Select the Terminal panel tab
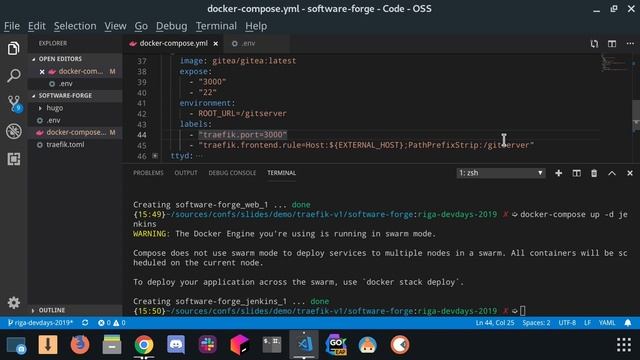This screenshot has height=360, width=640. (282, 173)
